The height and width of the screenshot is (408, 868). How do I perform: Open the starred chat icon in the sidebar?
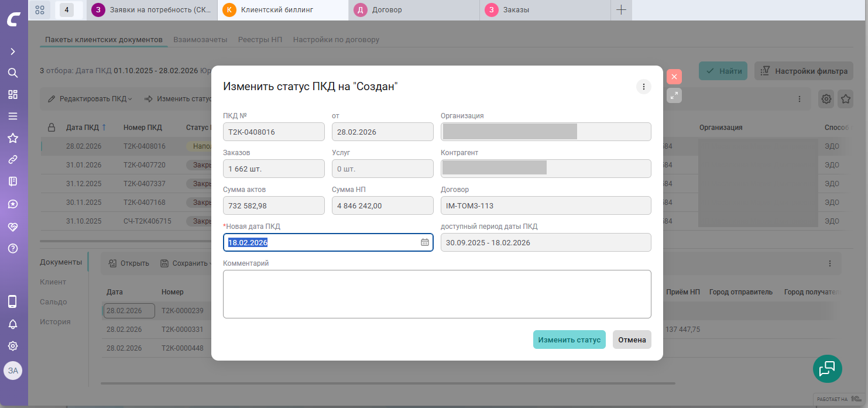[x=13, y=204]
